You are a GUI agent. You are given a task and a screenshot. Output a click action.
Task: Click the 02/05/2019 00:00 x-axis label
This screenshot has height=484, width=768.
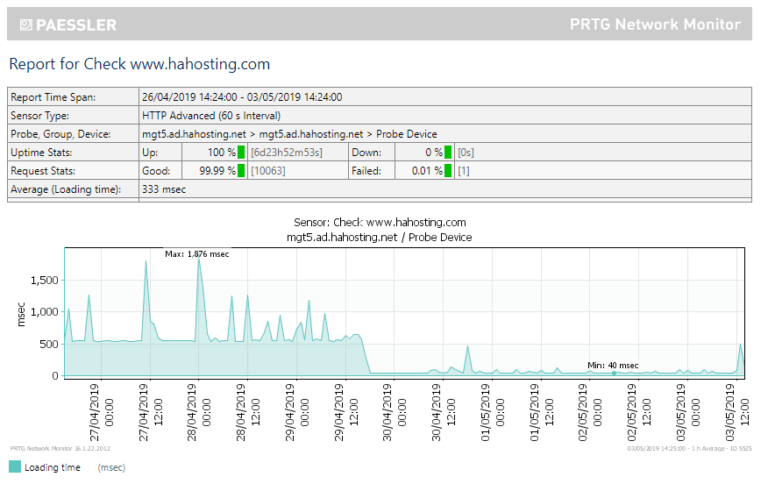coord(590,412)
